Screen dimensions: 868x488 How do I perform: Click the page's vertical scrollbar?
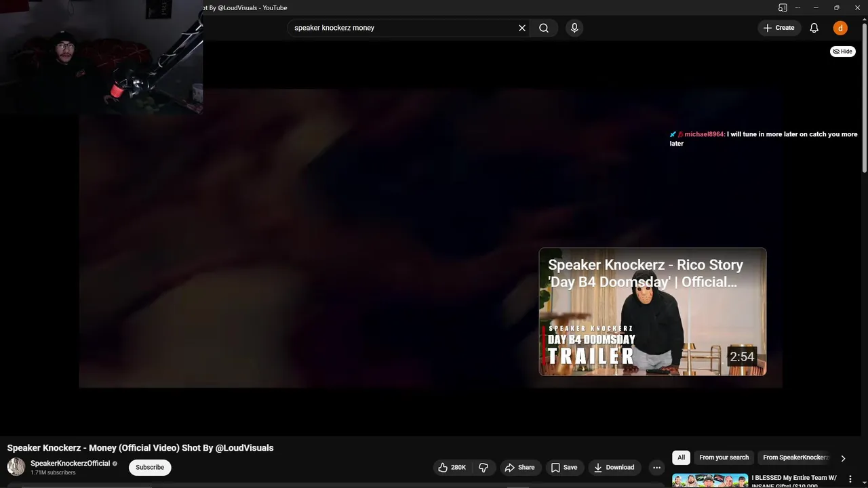(864, 98)
